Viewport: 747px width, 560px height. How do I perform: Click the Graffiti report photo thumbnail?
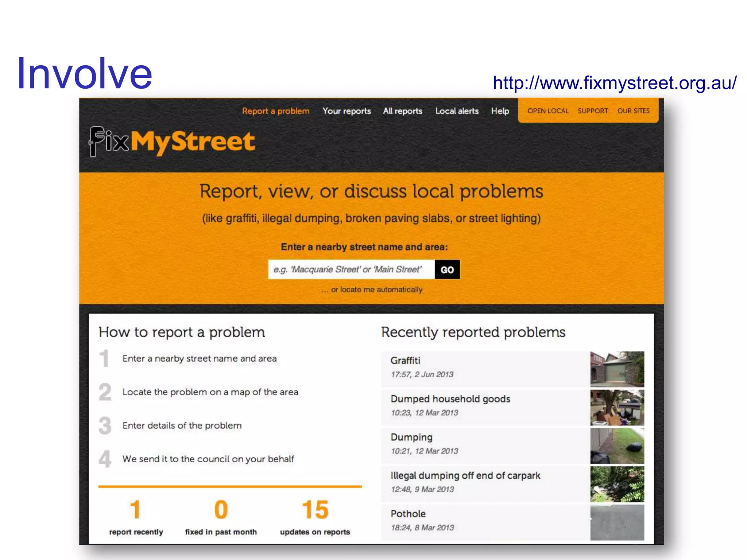coord(617,369)
